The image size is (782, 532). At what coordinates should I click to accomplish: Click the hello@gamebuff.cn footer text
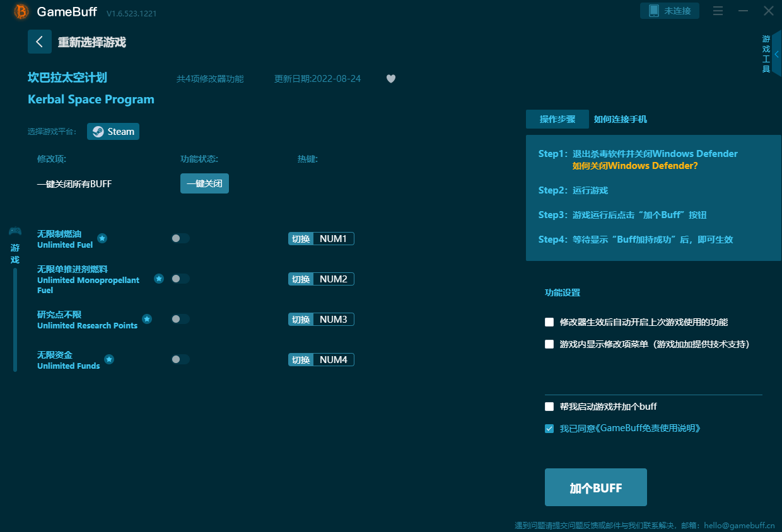click(x=740, y=525)
